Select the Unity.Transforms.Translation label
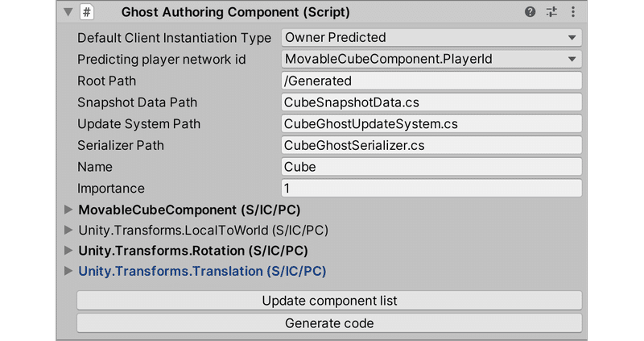The width and height of the screenshot is (644, 341). point(201,272)
